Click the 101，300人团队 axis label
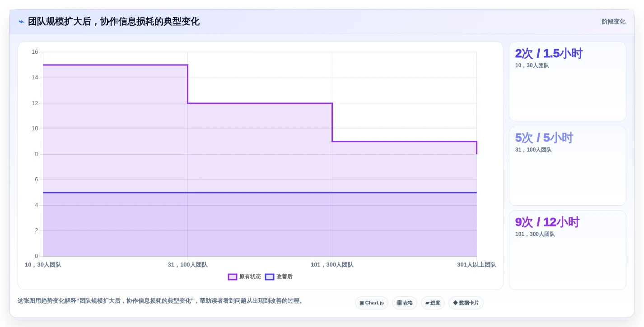644x327 pixels. 332,265
